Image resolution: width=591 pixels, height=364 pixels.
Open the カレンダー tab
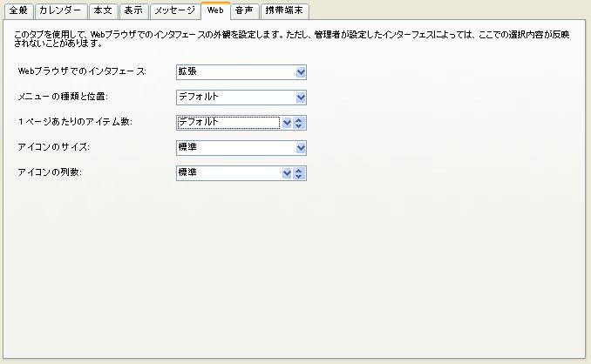pyautogui.click(x=61, y=11)
